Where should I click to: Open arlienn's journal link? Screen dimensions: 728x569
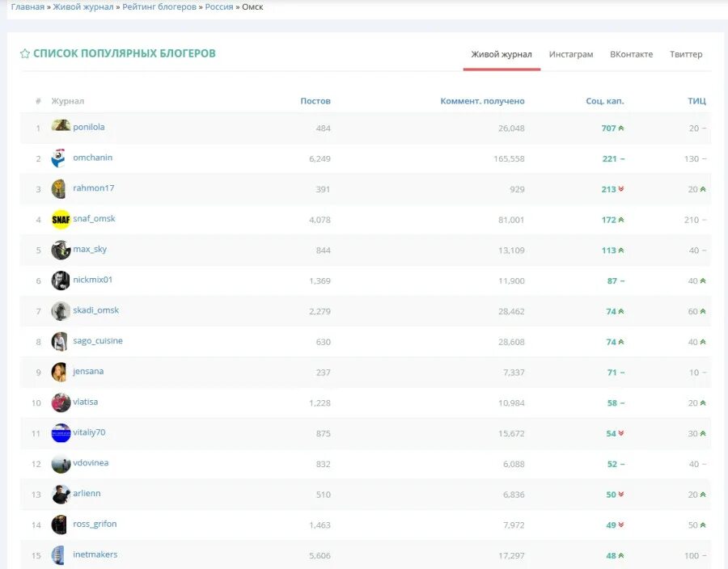coord(87,493)
